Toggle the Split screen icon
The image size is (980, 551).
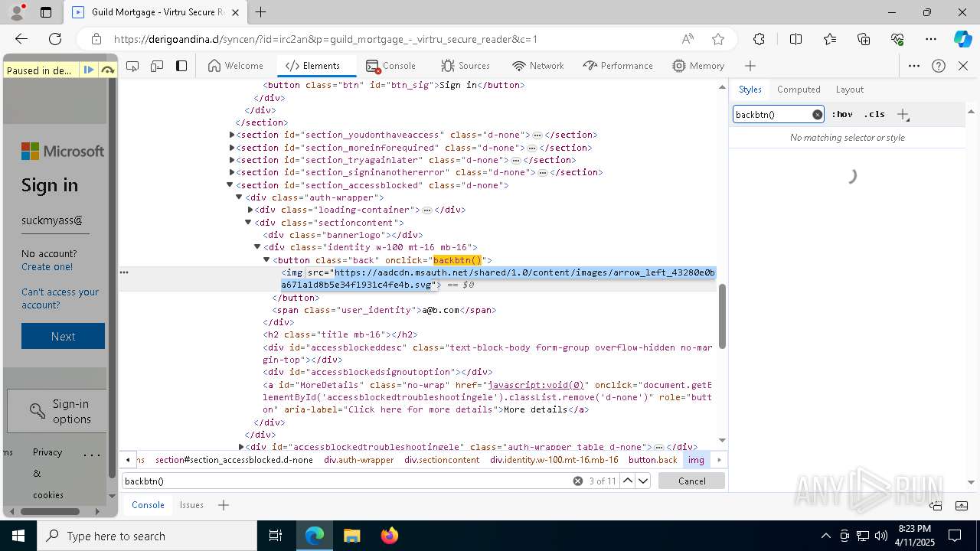pos(795,39)
